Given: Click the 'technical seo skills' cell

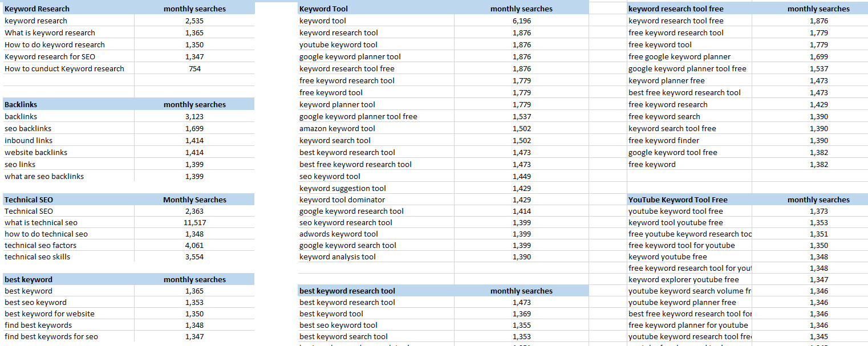Looking at the screenshot, I should coord(38,257).
